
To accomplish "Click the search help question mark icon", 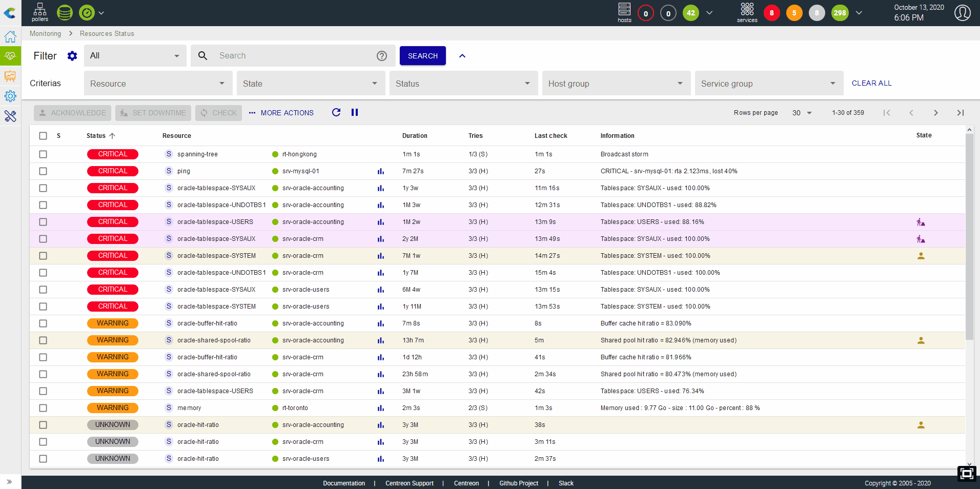I will tap(382, 56).
